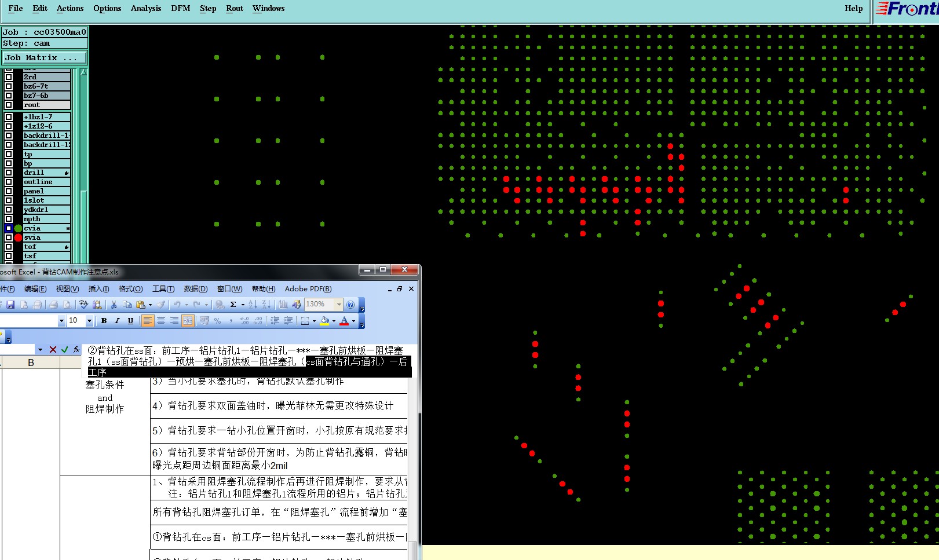Open the Chart Wizard icon
939x560 pixels.
(283, 305)
